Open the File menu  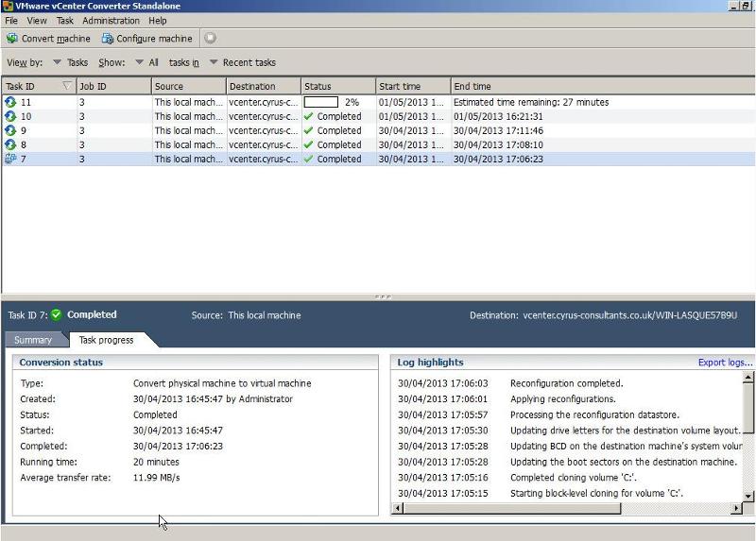[11, 20]
